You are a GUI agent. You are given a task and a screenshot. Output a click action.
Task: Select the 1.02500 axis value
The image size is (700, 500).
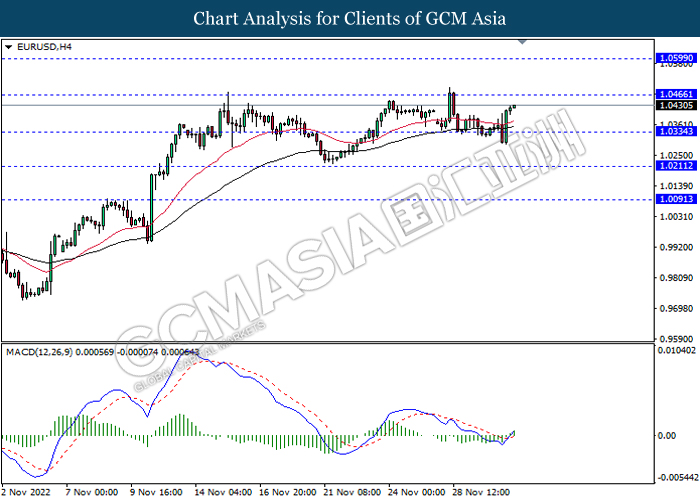[676, 155]
